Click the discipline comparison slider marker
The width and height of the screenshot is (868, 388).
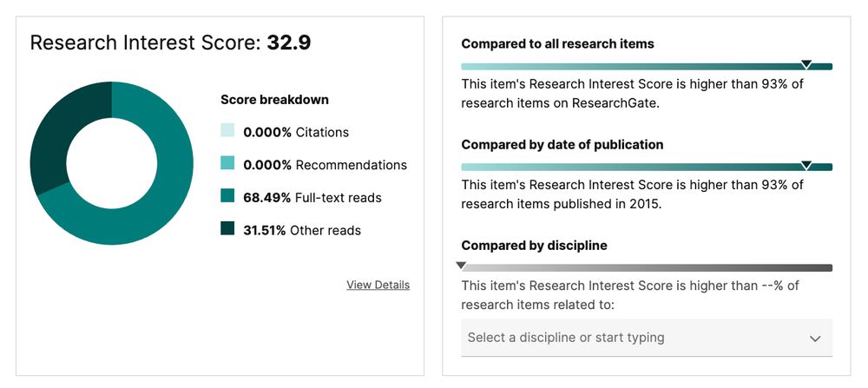click(x=462, y=266)
